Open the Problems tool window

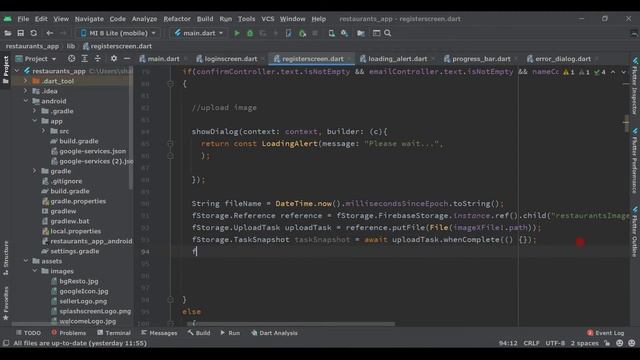tap(68, 333)
